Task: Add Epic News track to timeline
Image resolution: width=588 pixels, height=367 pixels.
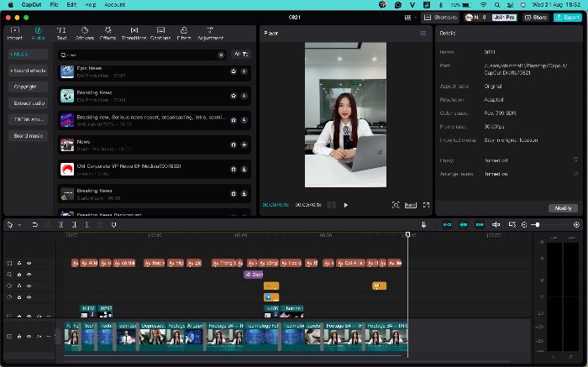Action: [244, 71]
